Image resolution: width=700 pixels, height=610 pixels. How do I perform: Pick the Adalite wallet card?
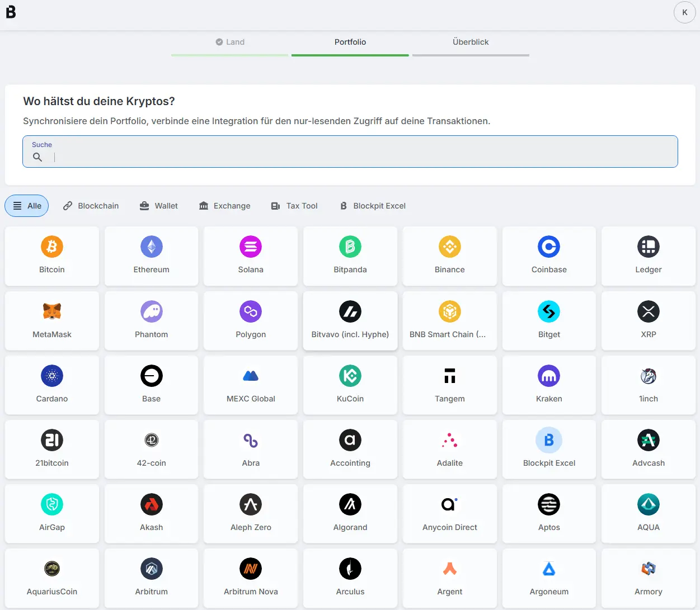pos(450,450)
